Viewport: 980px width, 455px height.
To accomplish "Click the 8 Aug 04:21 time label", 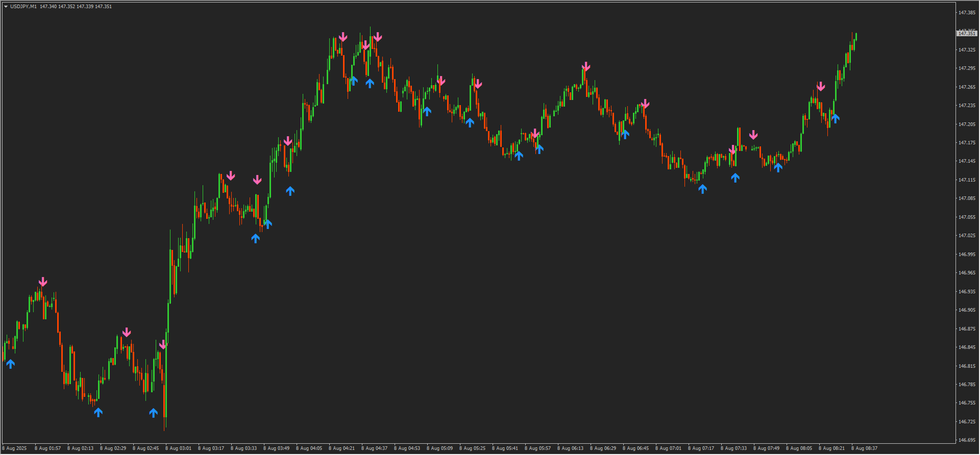I will pos(341,449).
